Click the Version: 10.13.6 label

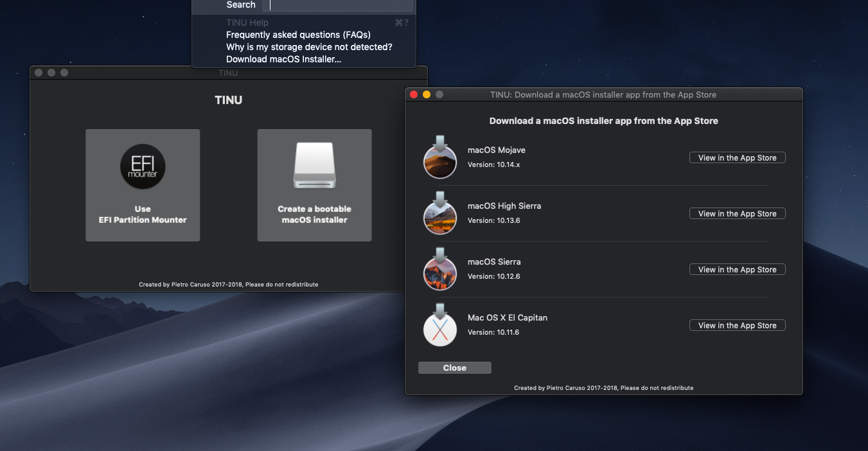coord(493,221)
